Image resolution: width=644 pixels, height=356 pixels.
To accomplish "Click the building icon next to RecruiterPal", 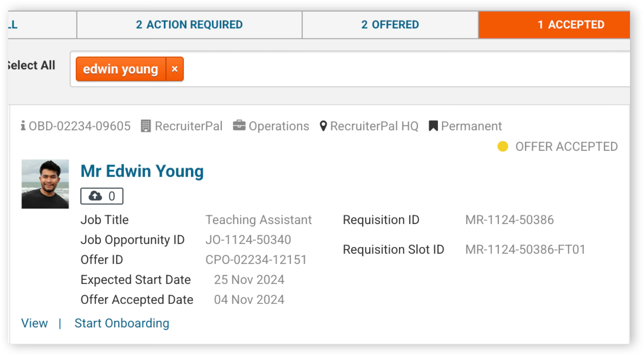I will pyautogui.click(x=146, y=126).
